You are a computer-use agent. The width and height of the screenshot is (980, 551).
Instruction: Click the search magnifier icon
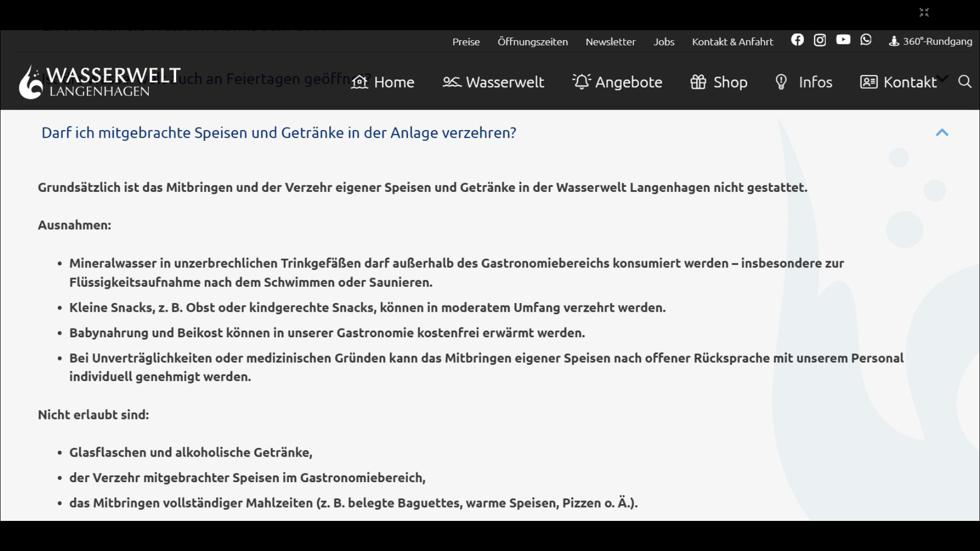[965, 82]
